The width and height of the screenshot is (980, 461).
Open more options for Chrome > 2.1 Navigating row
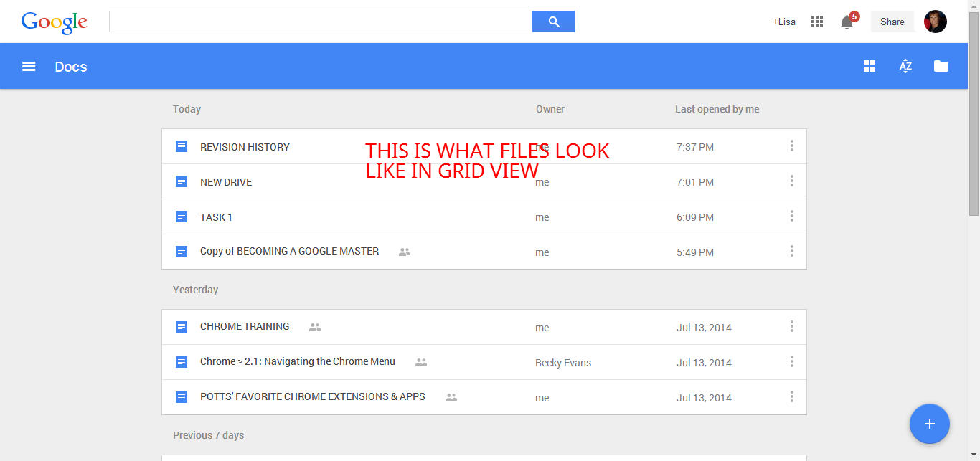pos(792,362)
